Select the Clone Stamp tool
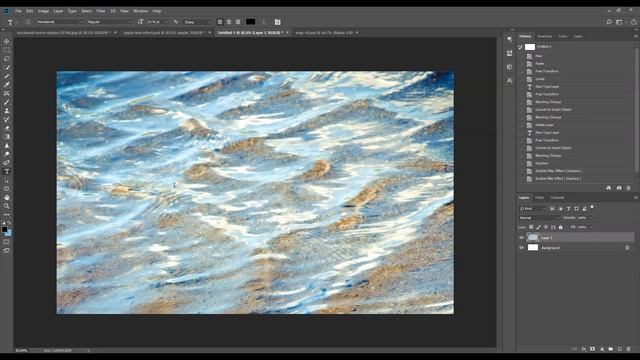This screenshot has height=360, width=640. coord(7,111)
